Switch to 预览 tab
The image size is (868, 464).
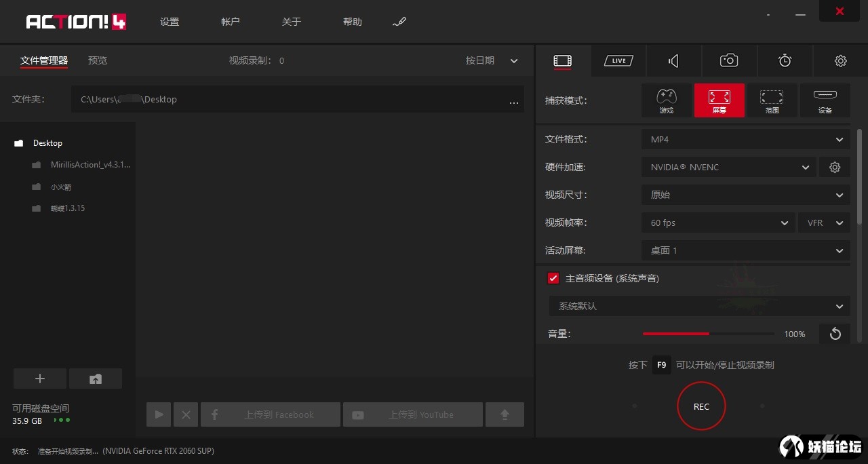98,60
